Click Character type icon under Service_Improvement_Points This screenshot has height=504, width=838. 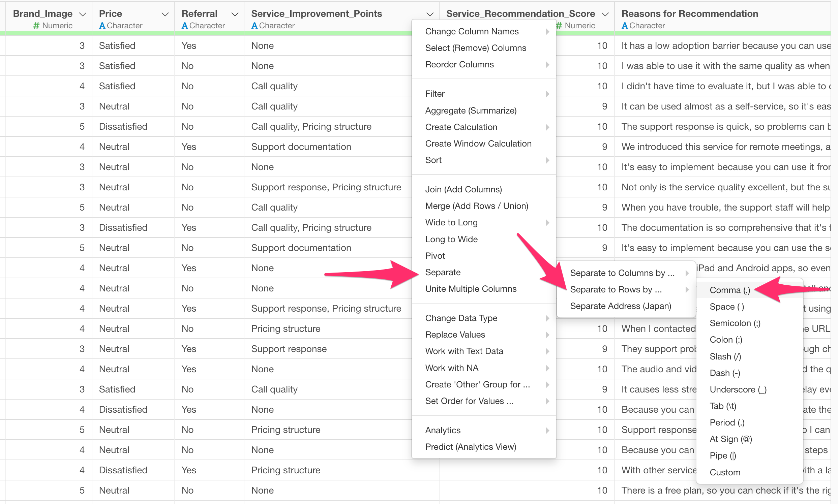coord(254,26)
